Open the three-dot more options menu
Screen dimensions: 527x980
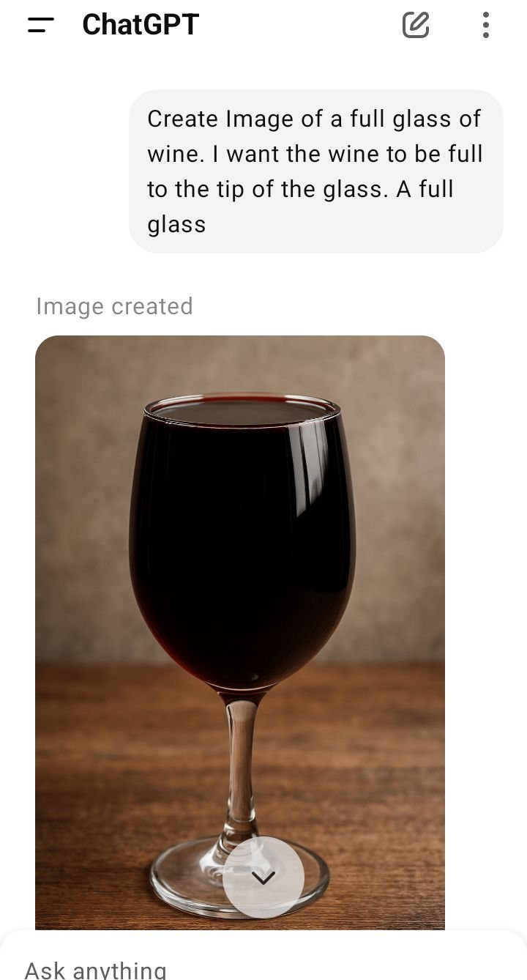485,25
